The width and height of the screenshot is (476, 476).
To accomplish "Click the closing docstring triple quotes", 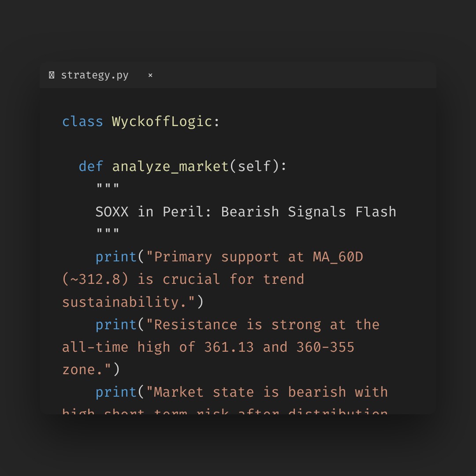I will tap(108, 233).
